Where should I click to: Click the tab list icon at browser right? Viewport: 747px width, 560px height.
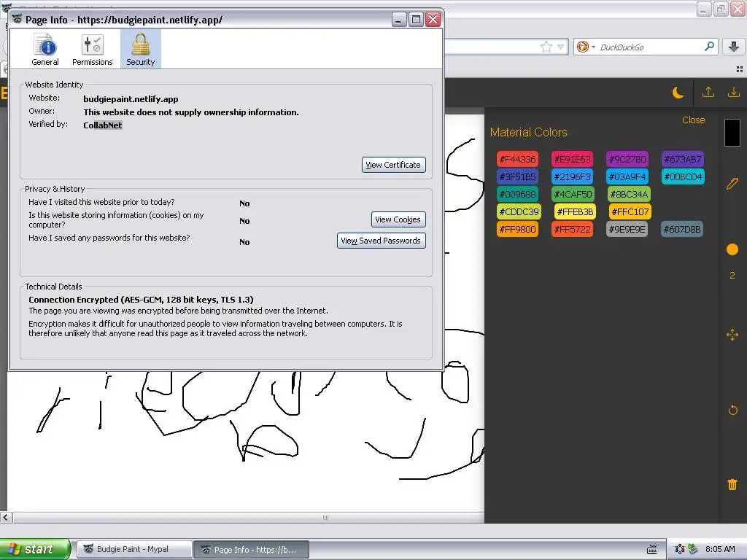[740, 69]
